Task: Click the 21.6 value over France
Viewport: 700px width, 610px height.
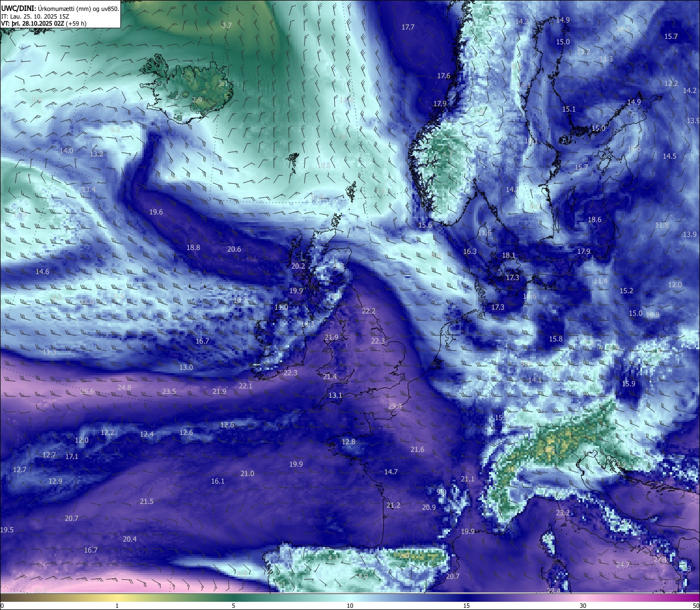Action: click(417, 449)
